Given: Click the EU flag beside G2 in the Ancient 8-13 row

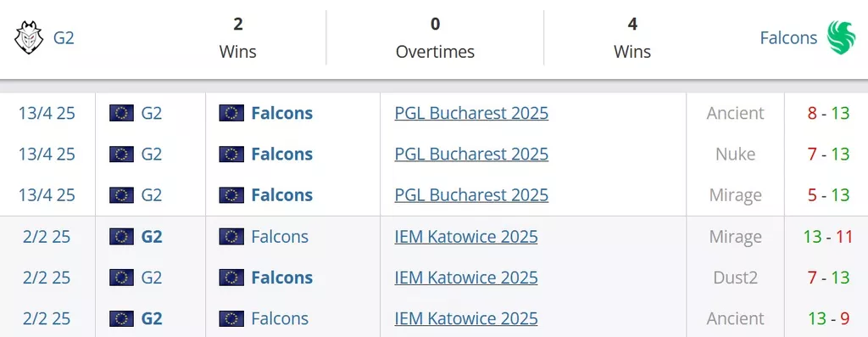Looking at the screenshot, I should tap(121, 113).
